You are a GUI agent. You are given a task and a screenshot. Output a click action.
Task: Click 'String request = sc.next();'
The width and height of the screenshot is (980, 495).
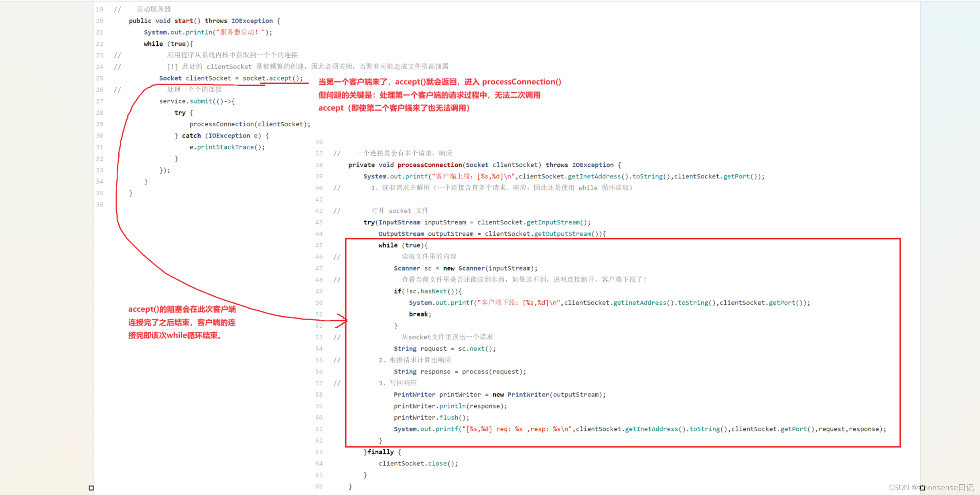pos(445,349)
